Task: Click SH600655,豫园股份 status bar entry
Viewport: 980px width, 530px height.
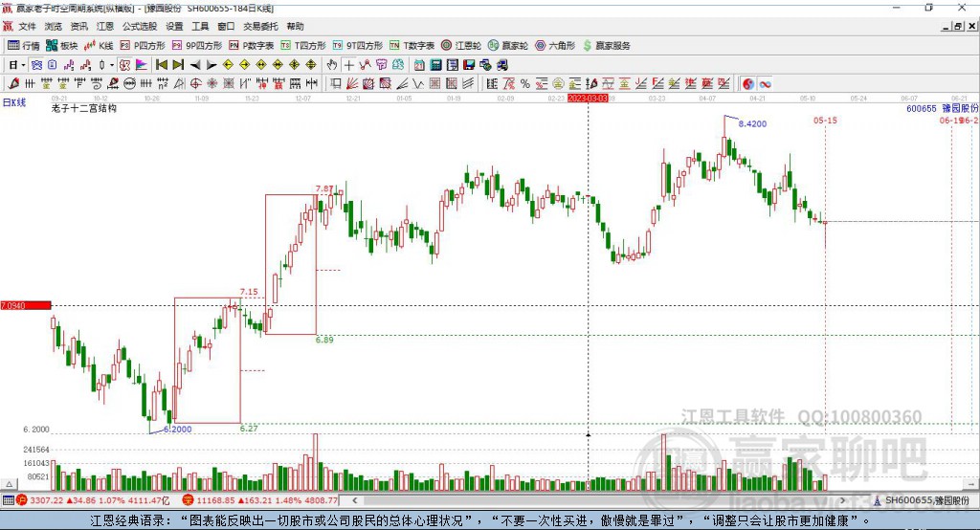Action: 922,500
